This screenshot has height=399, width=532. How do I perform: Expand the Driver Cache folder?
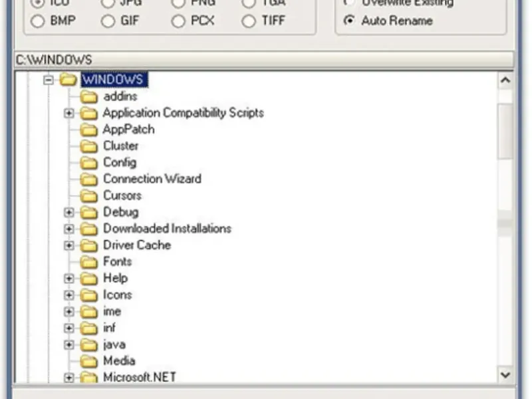69,245
